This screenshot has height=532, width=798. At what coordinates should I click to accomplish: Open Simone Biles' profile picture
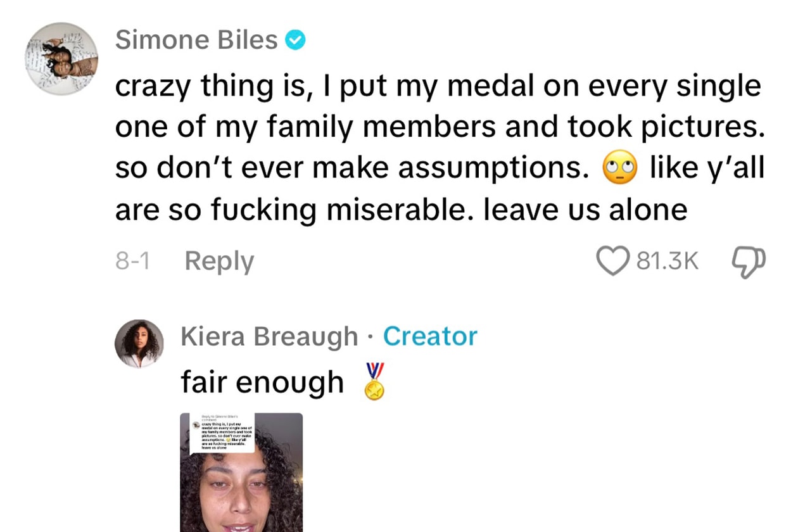(61, 58)
